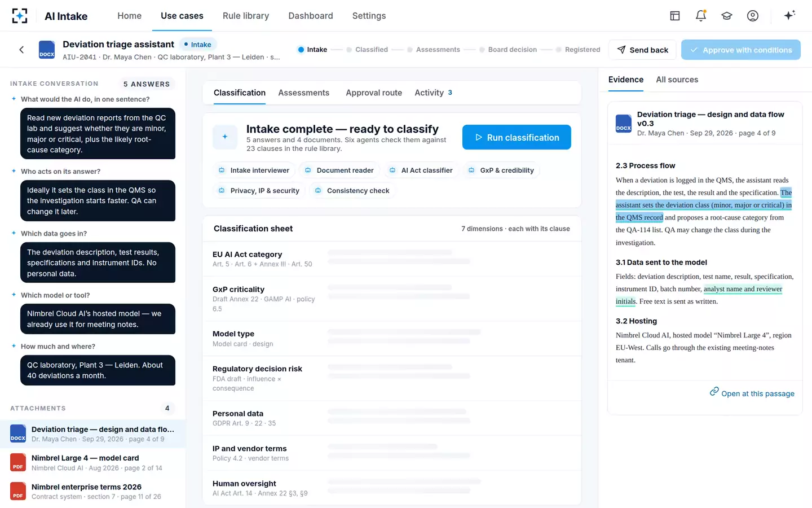The image size is (812, 508).
Task: Click the attachments count badge showing 4
Action: click(167, 408)
